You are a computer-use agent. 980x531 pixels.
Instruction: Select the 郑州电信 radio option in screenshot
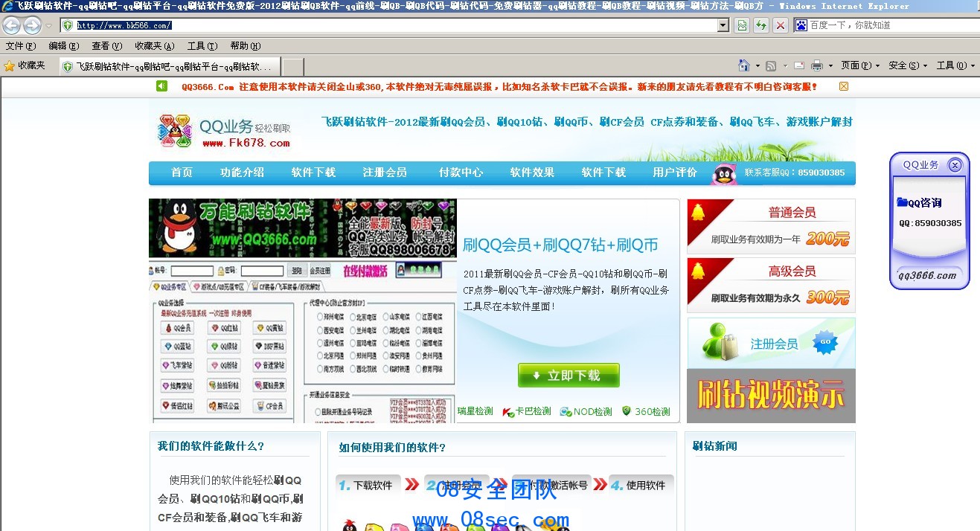(320, 317)
